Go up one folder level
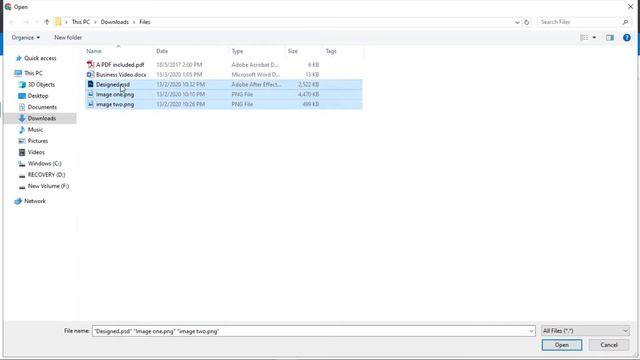Image resolution: width=640 pixels, height=360 pixels. [47, 22]
